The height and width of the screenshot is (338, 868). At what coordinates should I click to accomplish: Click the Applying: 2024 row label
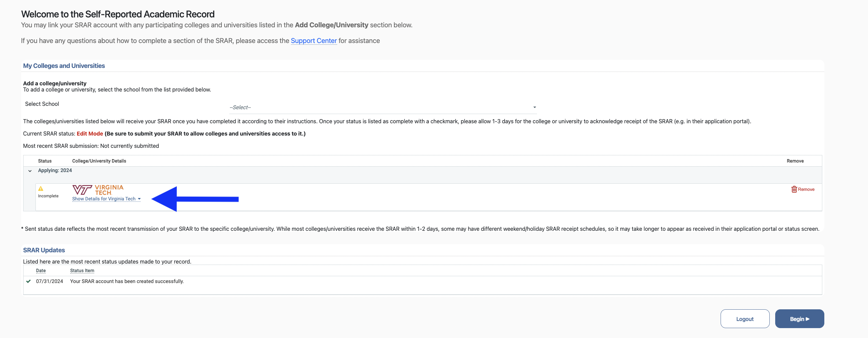pos(55,170)
